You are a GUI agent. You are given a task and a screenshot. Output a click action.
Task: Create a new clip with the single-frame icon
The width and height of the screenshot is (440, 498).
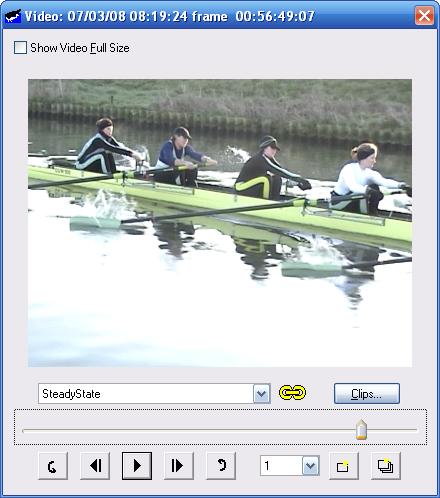tap(344, 466)
